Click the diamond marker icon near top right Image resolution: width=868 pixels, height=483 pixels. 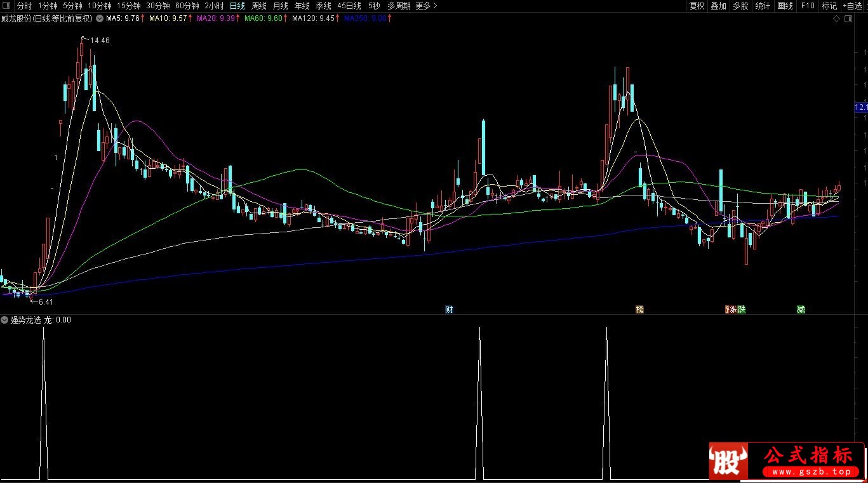[x=837, y=20]
